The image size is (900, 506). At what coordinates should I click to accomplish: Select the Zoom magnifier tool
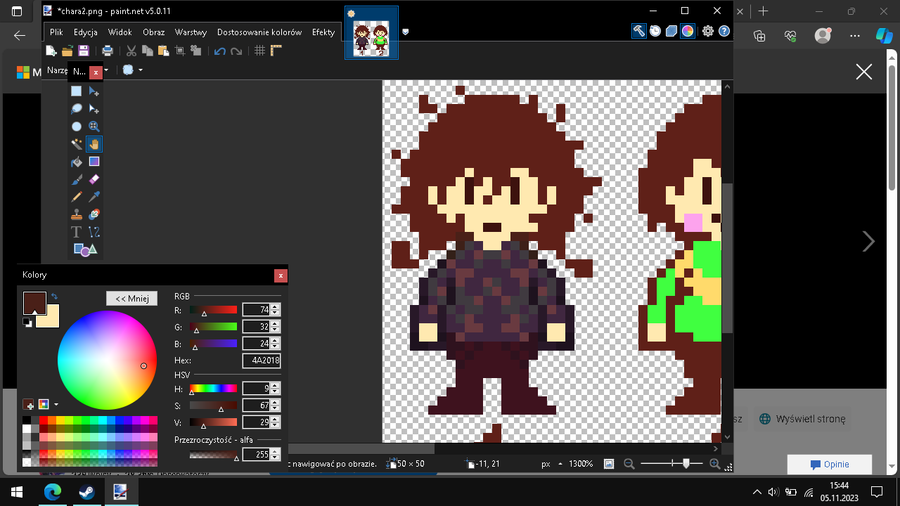tap(94, 126)
